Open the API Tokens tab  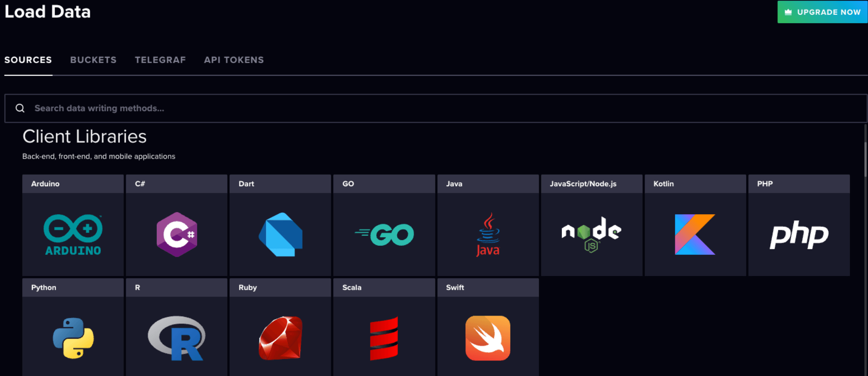[234, 60]
